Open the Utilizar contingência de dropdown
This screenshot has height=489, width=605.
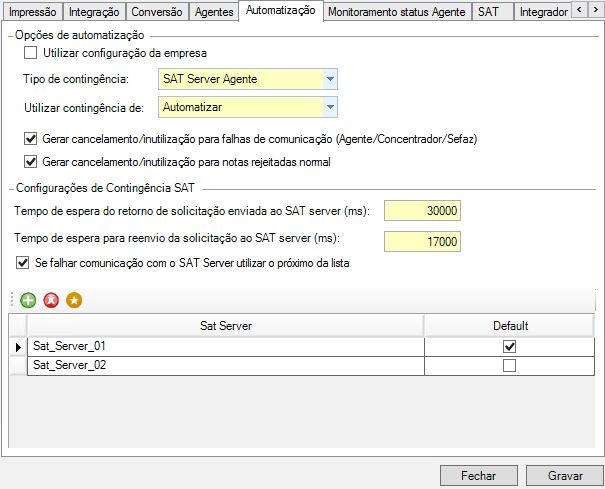tap(330, 107)
